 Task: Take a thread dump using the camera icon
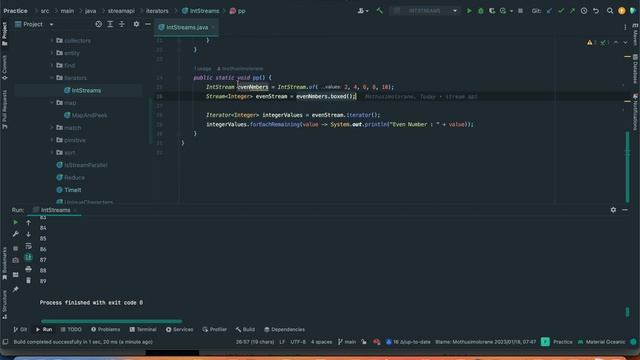[x=16, y=260]
